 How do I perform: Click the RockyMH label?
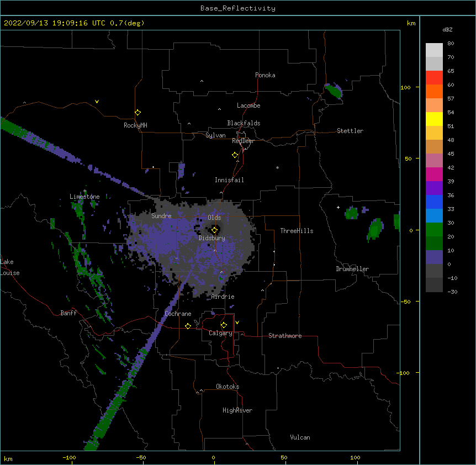coord(135,125)
